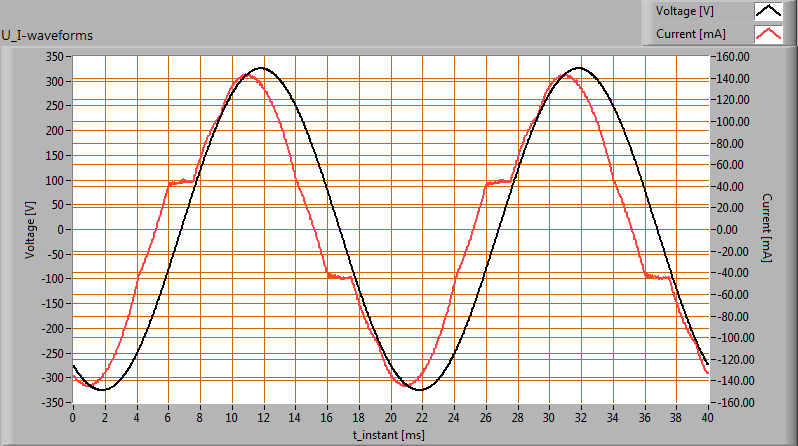The height and width of the screenshot is (446, 798).
Task: Click the red Current plot sample icon in legend
Action: point(769,34)
